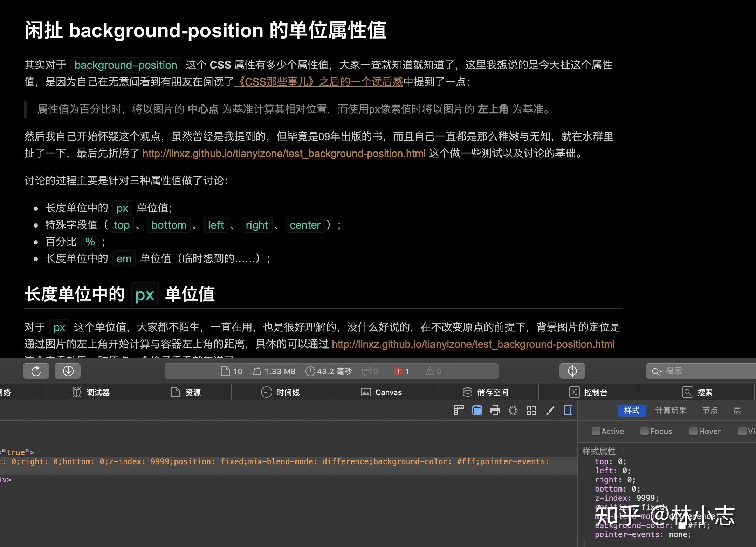Viewport: 756px width, 547px height.
Task: Open the test_background-position.html link
Action: tap(283, 153)
